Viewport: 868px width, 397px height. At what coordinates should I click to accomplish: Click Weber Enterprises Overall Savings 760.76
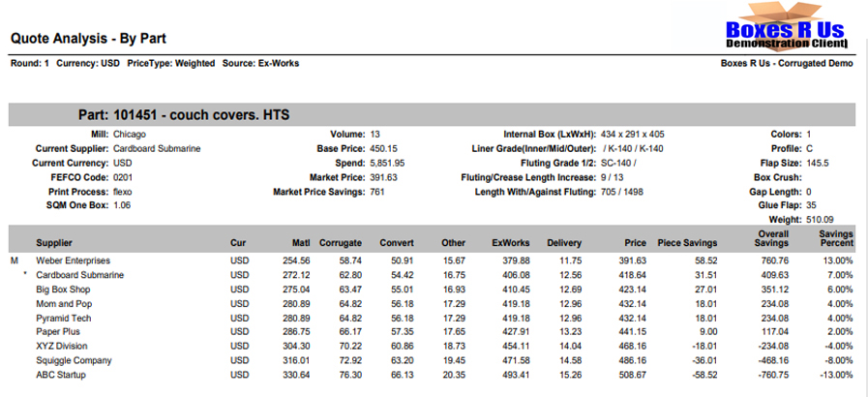click(x=775, y=260)
